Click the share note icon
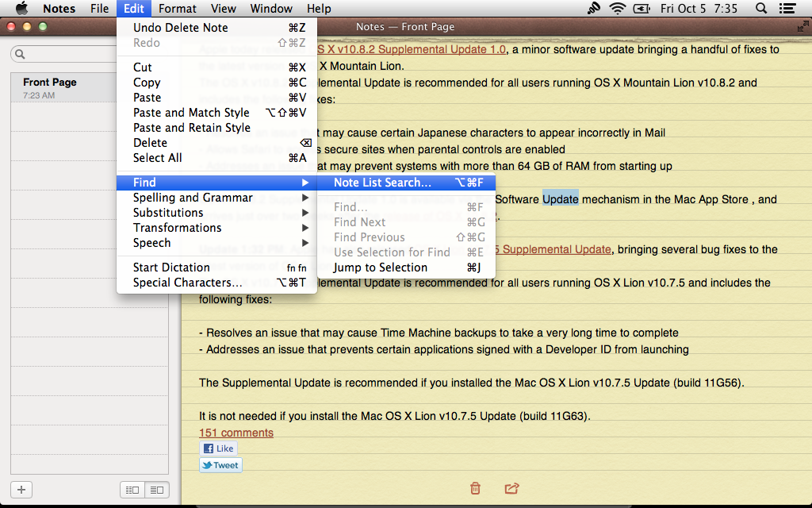The height and width of the screenshot is (508, 812). [511, 488]
